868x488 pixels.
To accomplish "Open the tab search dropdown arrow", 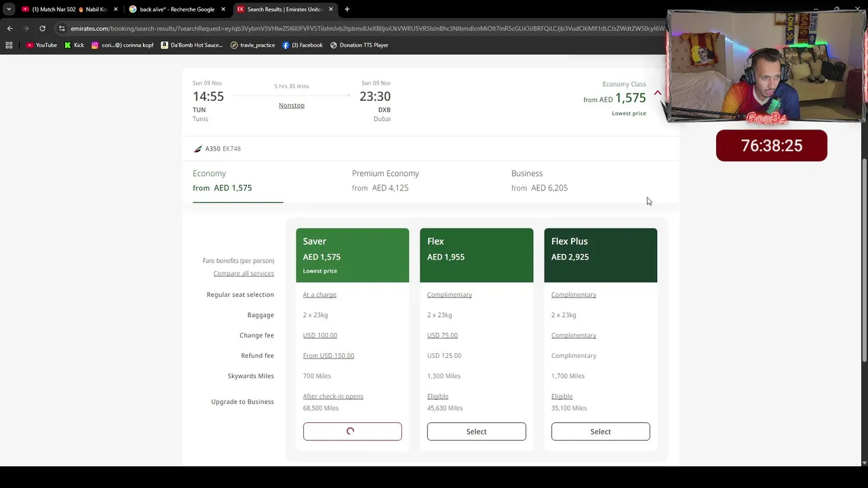I will coord(9,9).
